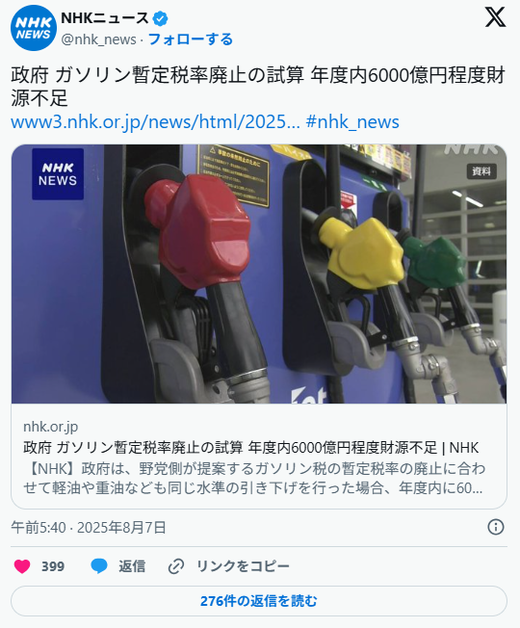The height and width of the screenshot is (628, 520).
Task: Click the chain link copy icon
Action: click(x=176, y=566)
